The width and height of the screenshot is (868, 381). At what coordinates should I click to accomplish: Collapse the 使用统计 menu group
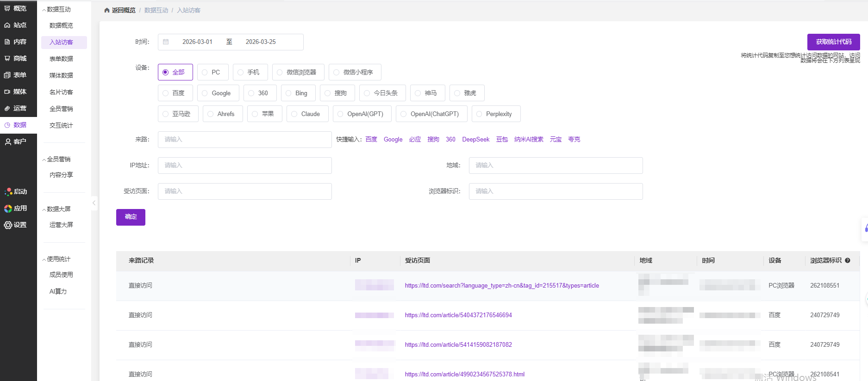point(44,259)
